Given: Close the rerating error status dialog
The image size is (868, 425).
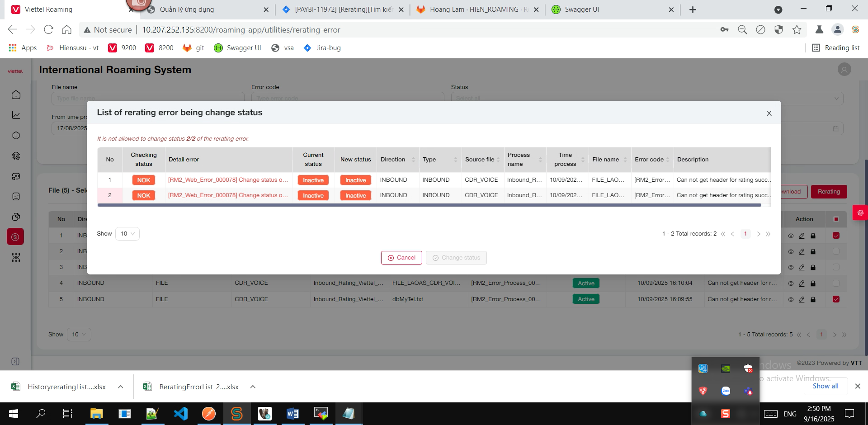Looking at the screenshot, I should pos(769,113).
